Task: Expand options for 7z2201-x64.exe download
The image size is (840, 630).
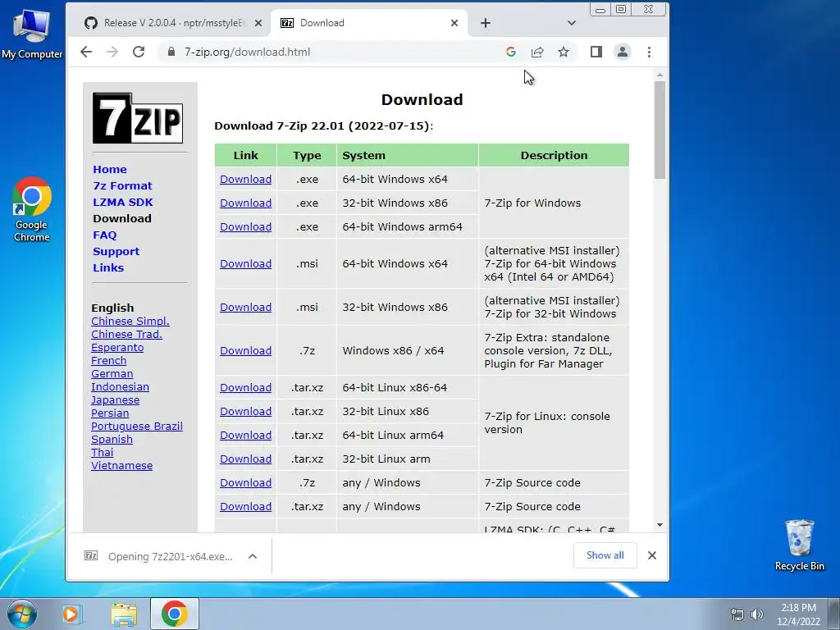Action: pyautogui.click(x=253, y=557)
